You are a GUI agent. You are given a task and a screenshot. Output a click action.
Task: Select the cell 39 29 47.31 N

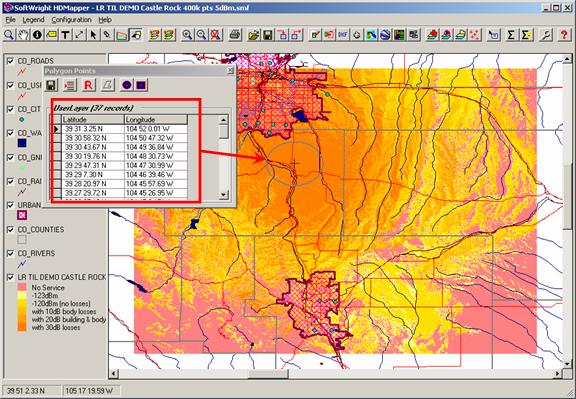(x=93, y=166)
